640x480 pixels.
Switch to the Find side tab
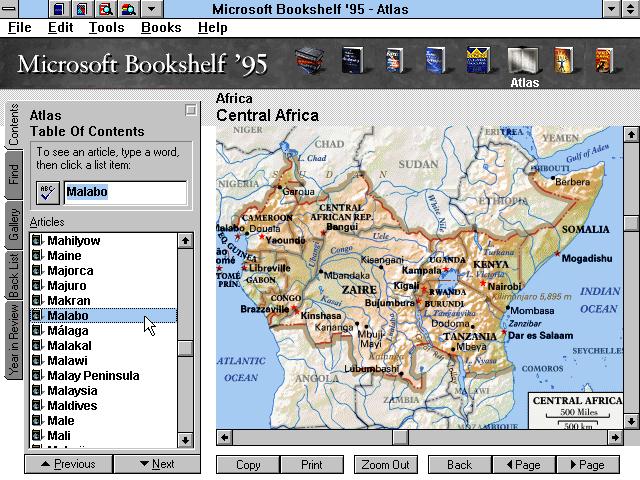(13, 175)
